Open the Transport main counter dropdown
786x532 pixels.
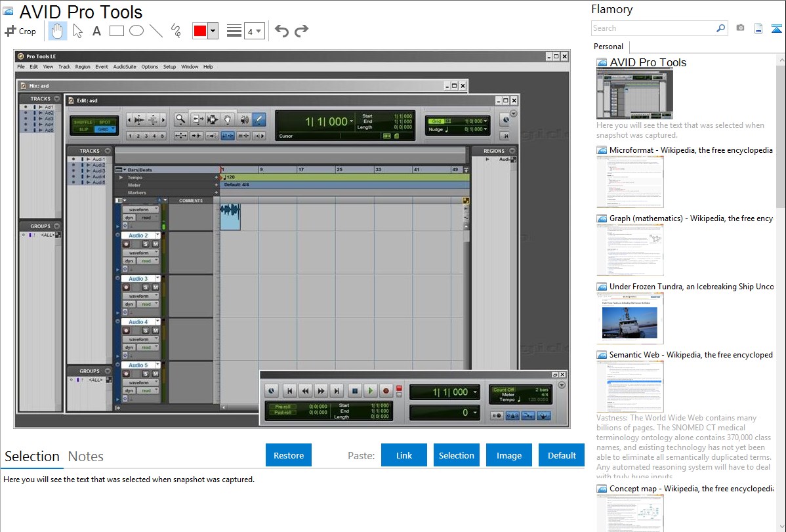(x=475, y=392)
